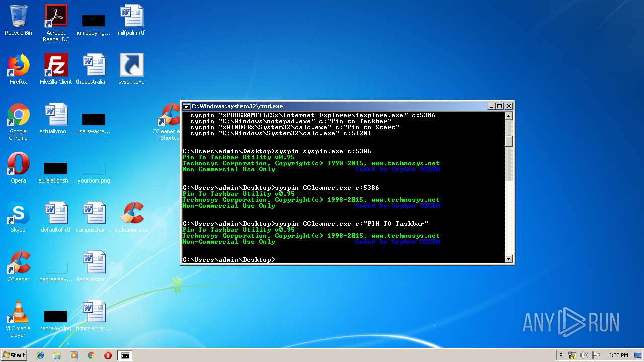Select milfpalm.rtf document icon
This screenshot has height=362, width=644.
pos(131,20)
